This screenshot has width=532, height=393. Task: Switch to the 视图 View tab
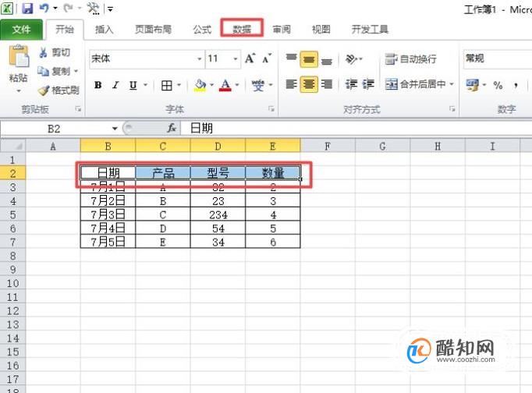pyautogui.click(x=321, y=30)
